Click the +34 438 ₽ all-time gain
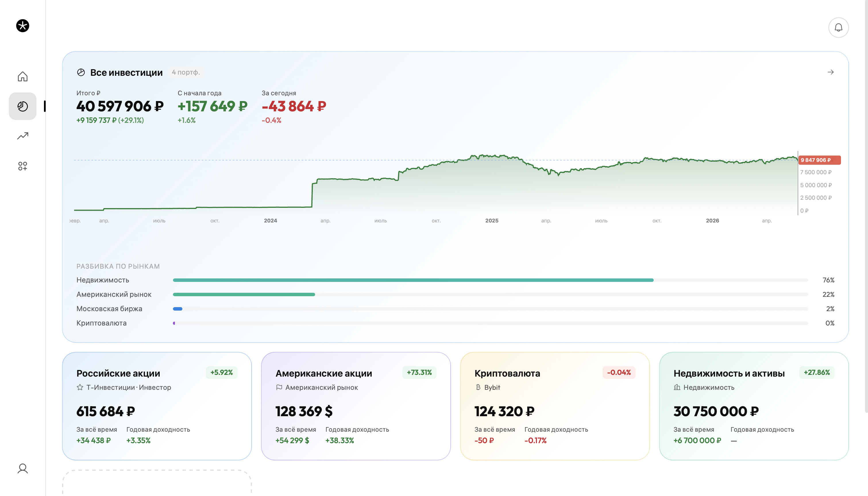The width and height of the screenshot is (868, 496). coord(93,441)
